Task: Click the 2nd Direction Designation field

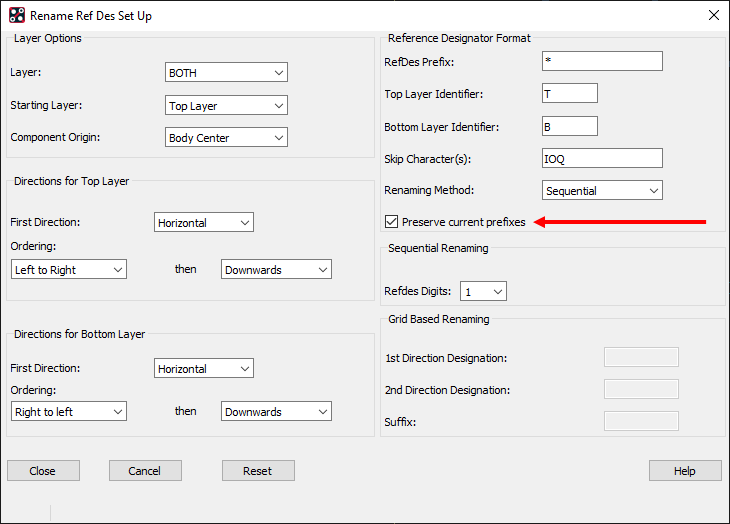Action: tap(642, 389)
